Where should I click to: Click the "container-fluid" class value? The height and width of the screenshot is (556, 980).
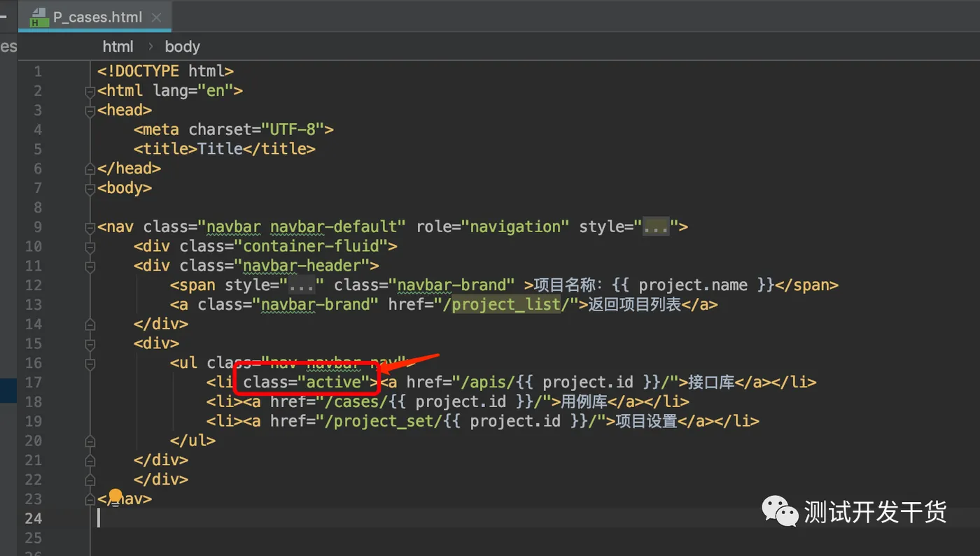pyautogui.click(x=311, y=247)
